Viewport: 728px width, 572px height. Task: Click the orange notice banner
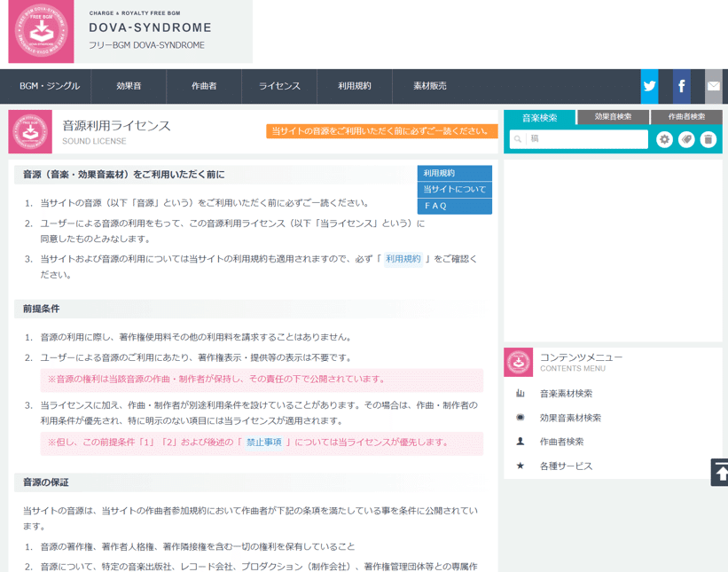[x=382, y=131]
